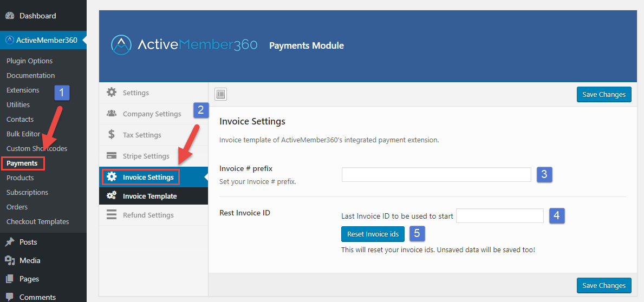Click the Company Settings people icon
The height and width of the screenshot is (302, 644).
(111, 114)
